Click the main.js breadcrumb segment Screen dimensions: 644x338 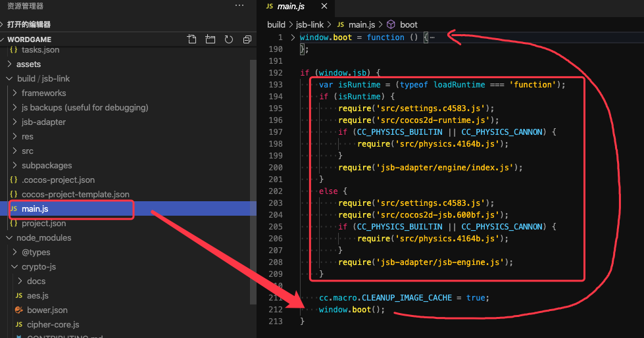click(x=361, y=24)
